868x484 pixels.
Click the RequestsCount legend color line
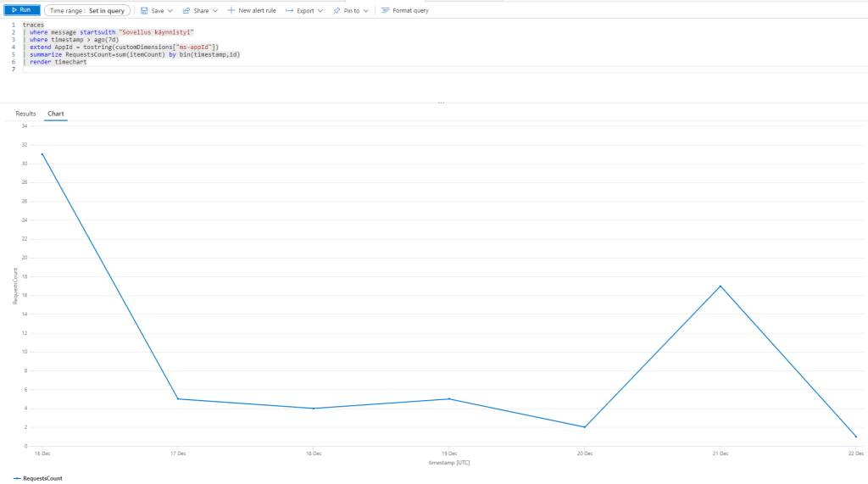click(17, 478)
